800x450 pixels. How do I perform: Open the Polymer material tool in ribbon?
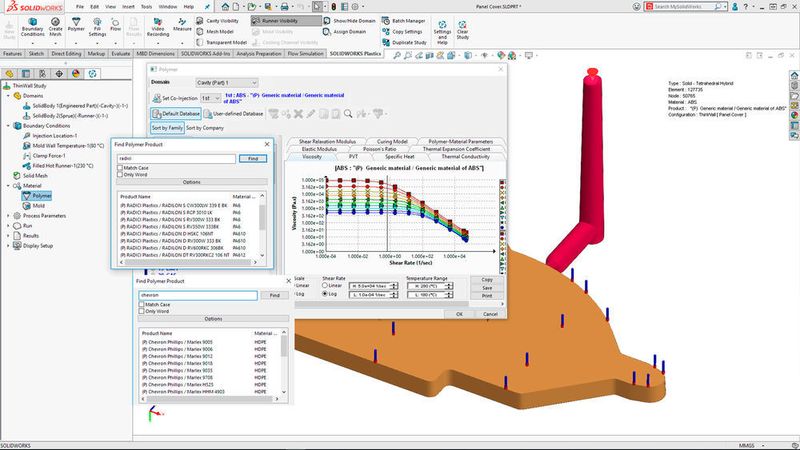pyautogui.click(x=76, y=24)
